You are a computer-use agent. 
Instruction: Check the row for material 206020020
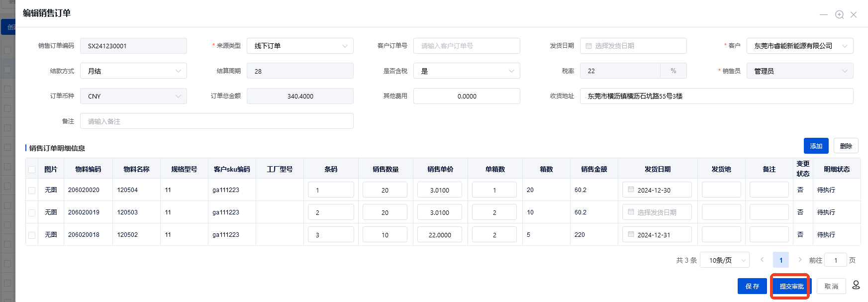point(32,190)
